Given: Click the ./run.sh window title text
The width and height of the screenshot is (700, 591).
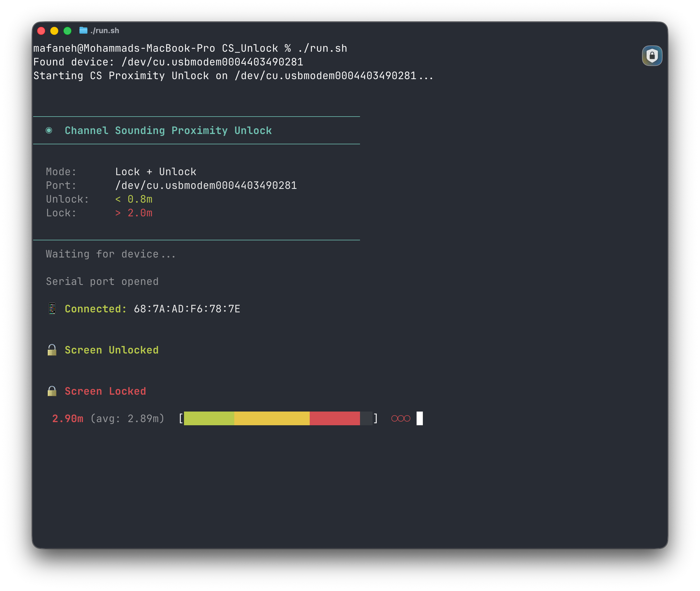Looking at the screenshot, I should pos(105,31).
